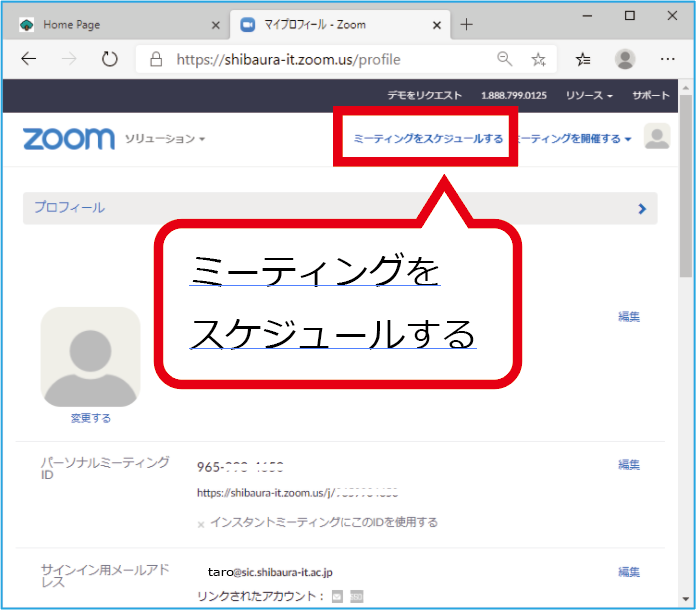
Task: Click 変更する under profile picture
Action: coord(91,418)
